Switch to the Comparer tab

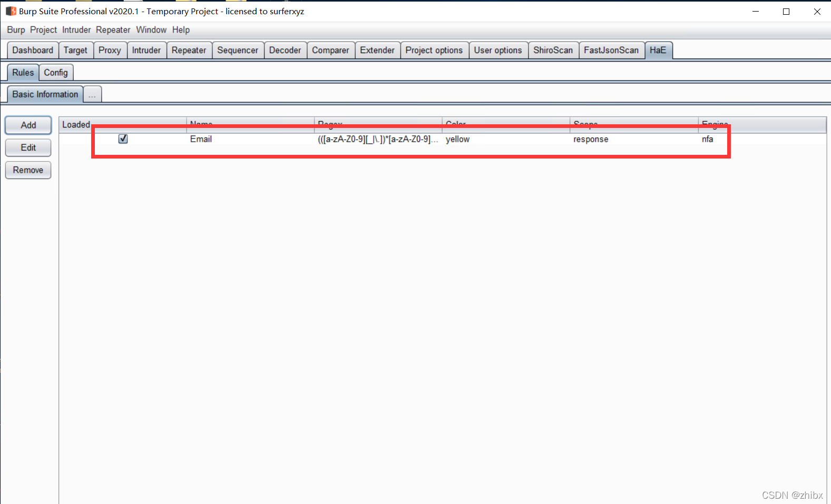pos(330,50)
